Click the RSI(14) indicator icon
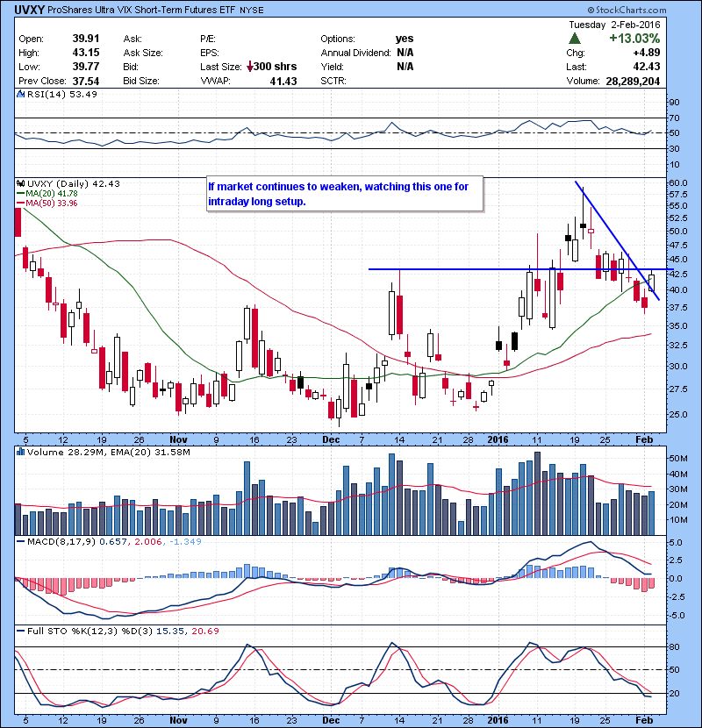The height and width of the screenshot is (728, 702). coord(20,94)
